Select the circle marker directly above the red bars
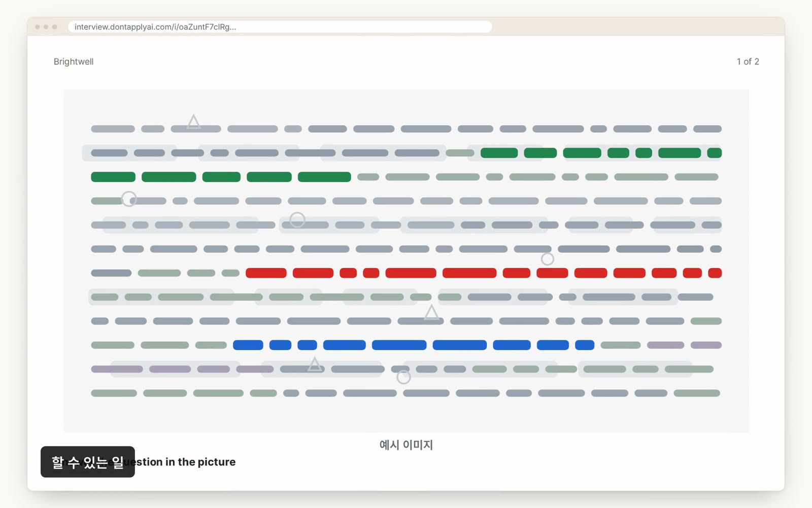This screenshot has height=508, width=812. tap(547, 259)
